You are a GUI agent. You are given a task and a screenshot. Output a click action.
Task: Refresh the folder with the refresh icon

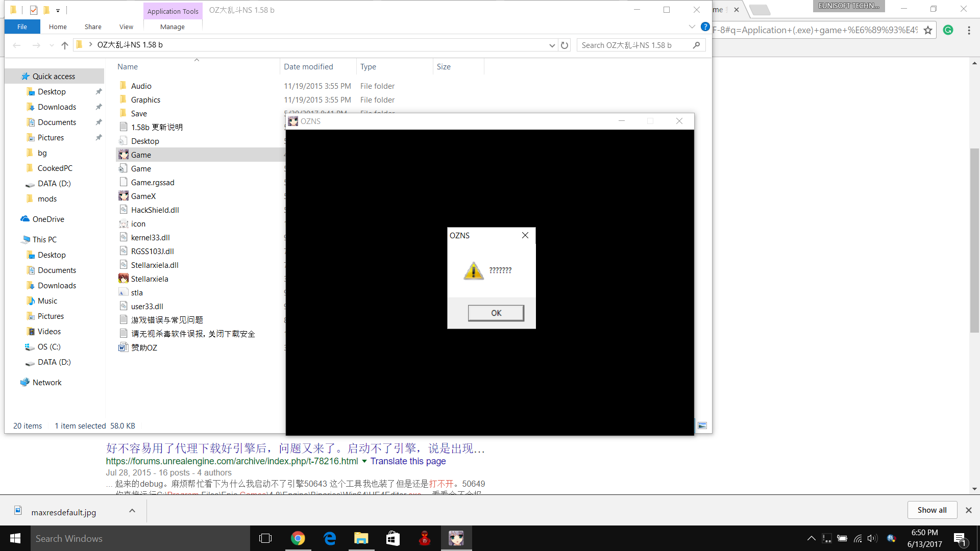pyautogui.click(x=565, y=45)
